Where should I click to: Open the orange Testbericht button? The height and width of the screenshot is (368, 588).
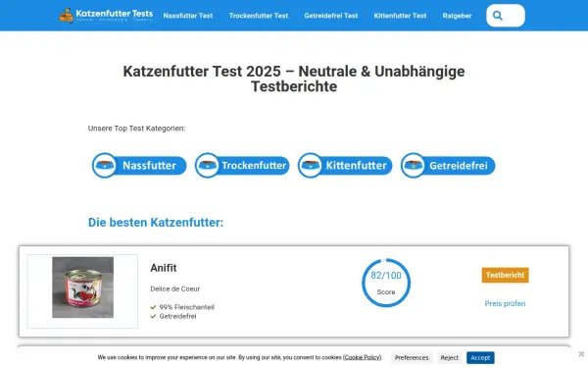505,275
